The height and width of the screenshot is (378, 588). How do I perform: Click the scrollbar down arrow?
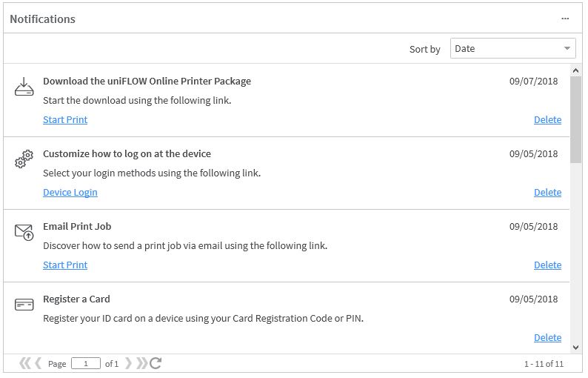576,348
